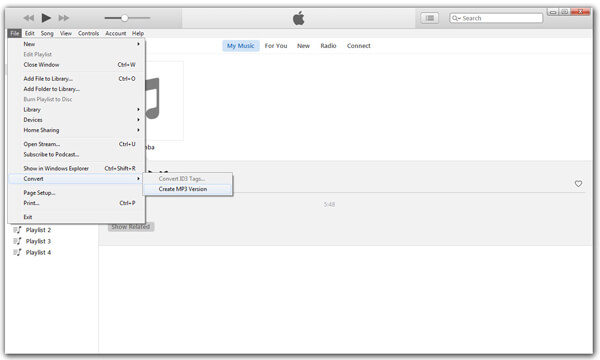
Task: Expand the Home Sharing submenu
Action: click(x=77, y=130)
